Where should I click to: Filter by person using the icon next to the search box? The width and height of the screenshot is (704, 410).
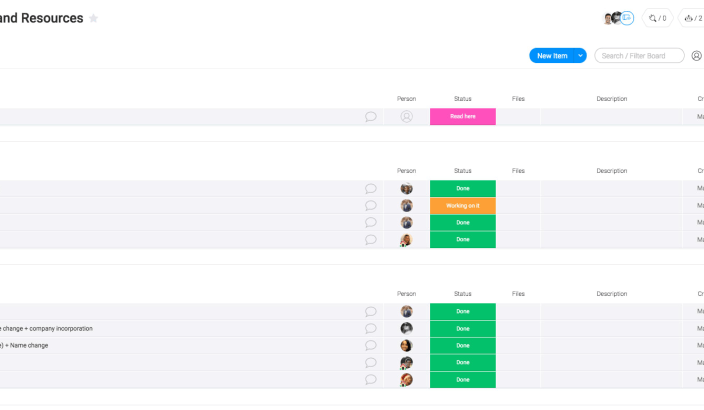696,56
